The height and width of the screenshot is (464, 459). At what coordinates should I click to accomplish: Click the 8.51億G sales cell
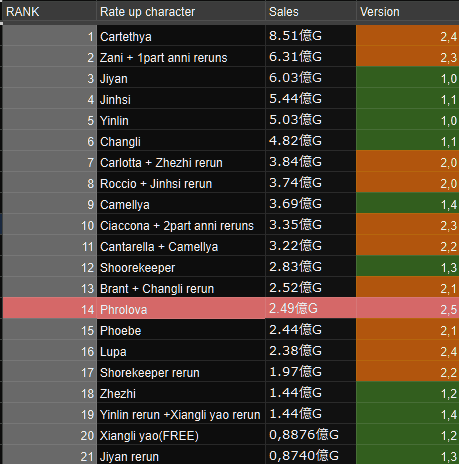(x=311, y=36)
